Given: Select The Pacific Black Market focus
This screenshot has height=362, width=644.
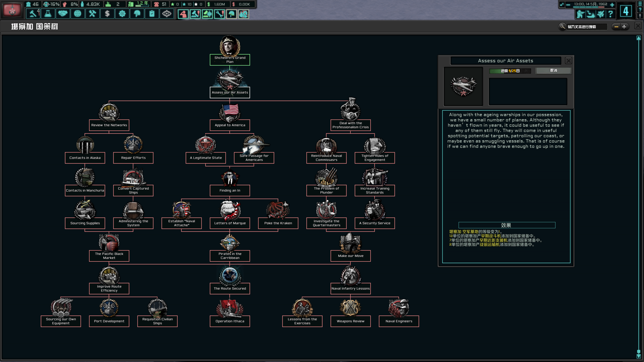Looking at the screenshot, I should (109, 256).
